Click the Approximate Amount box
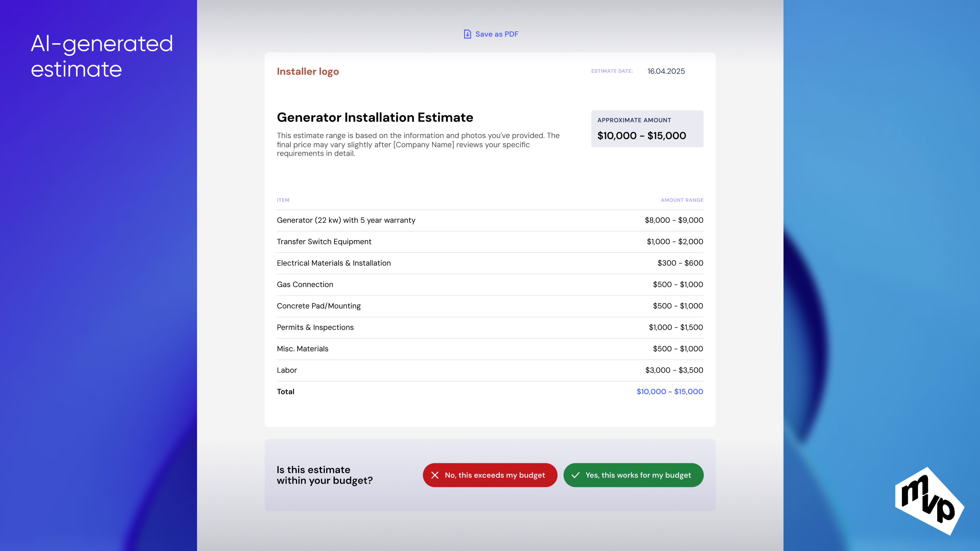980x551 pixels. pyautogui.click(x=647, y=129)
